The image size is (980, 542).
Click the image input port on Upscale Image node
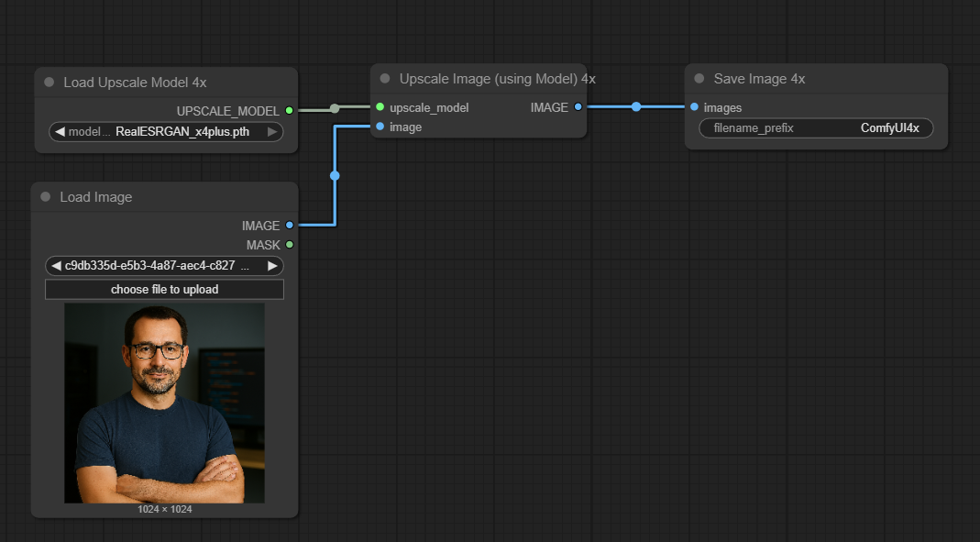(380, 127)
